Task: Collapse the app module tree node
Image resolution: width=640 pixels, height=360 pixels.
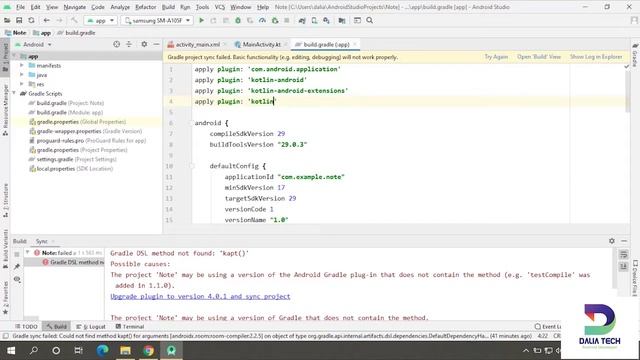Action: tap(15, 56)
